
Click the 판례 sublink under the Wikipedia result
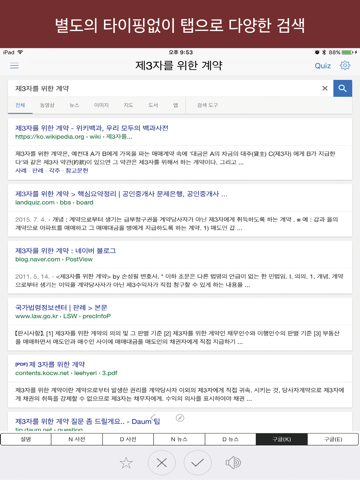pyautogui.click(x=38, y=171)
